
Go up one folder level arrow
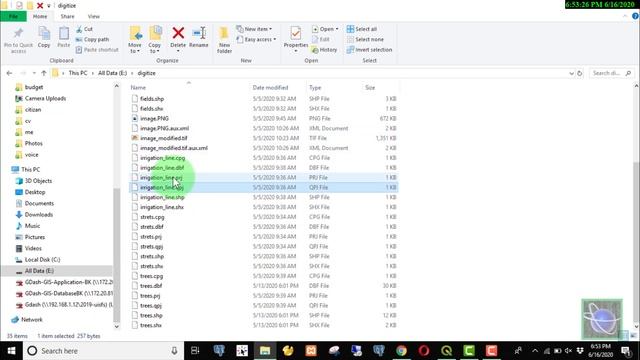click(44, 73)
